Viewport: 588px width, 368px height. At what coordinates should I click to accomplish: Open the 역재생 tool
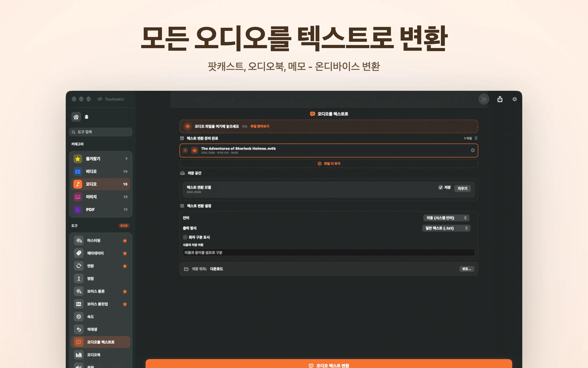100,329
